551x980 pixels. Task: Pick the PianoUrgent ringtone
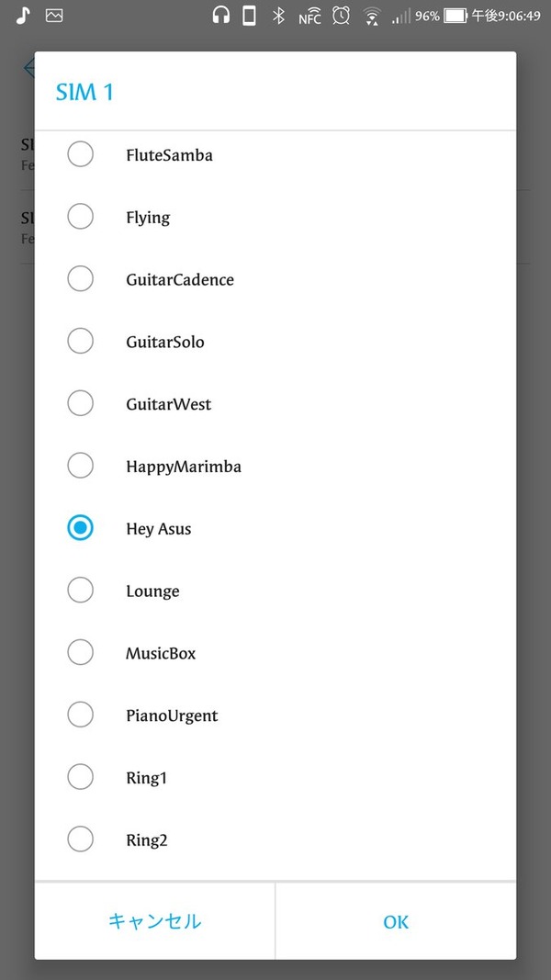click(275, 715)
